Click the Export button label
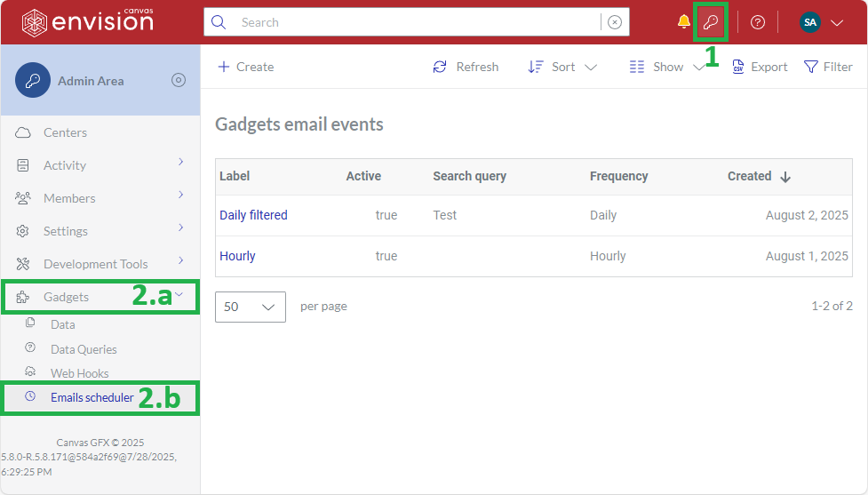868x495 pixels. (768, 67)
